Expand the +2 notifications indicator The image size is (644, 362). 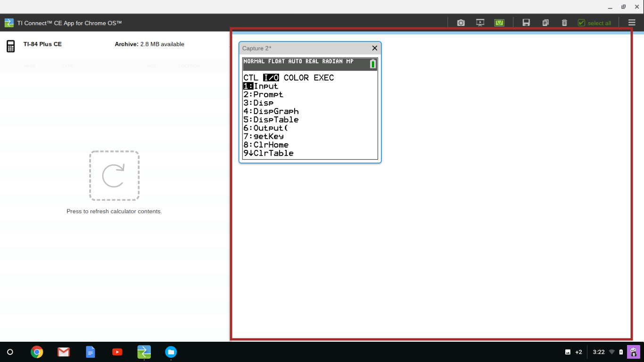click(x=574, y=352)
